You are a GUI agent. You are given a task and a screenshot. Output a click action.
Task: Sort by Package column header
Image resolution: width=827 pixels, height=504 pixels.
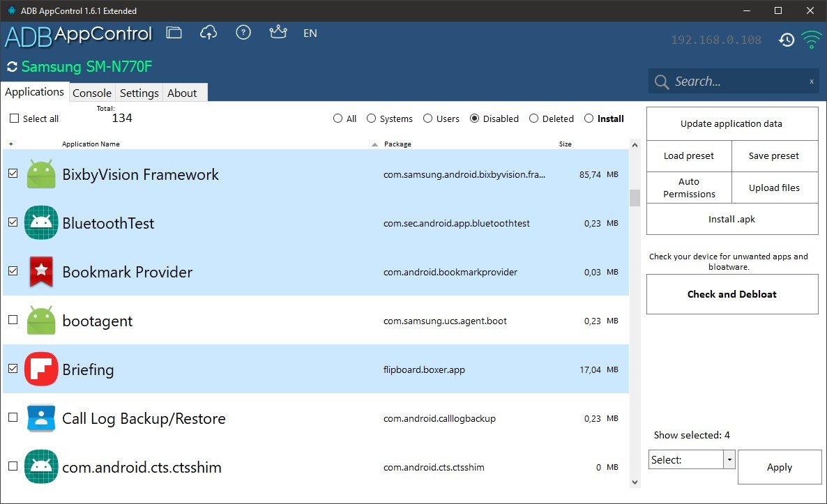point(397,144)
